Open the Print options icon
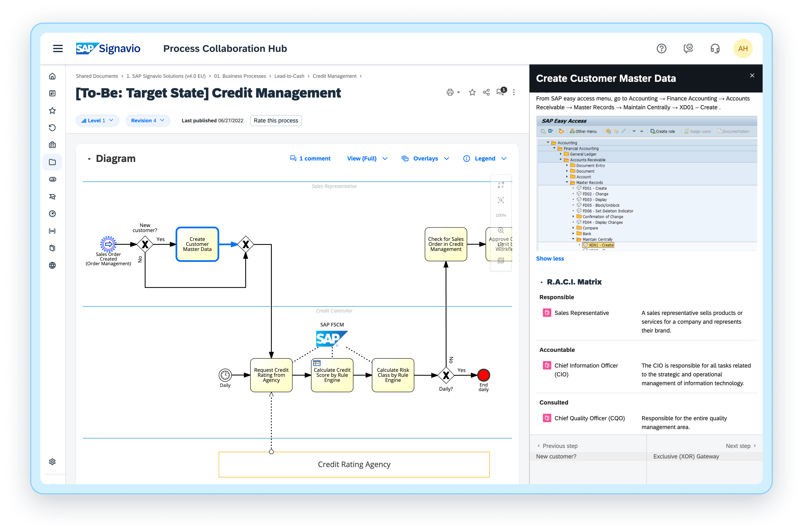803x532 pixels. pyautogui.click(x=451, y=92)
